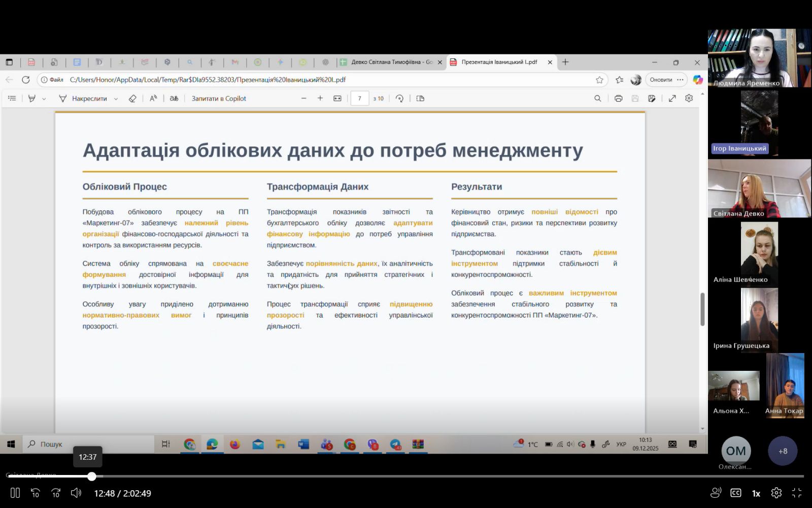Select the PDF eraser tool

click(132, 99)
